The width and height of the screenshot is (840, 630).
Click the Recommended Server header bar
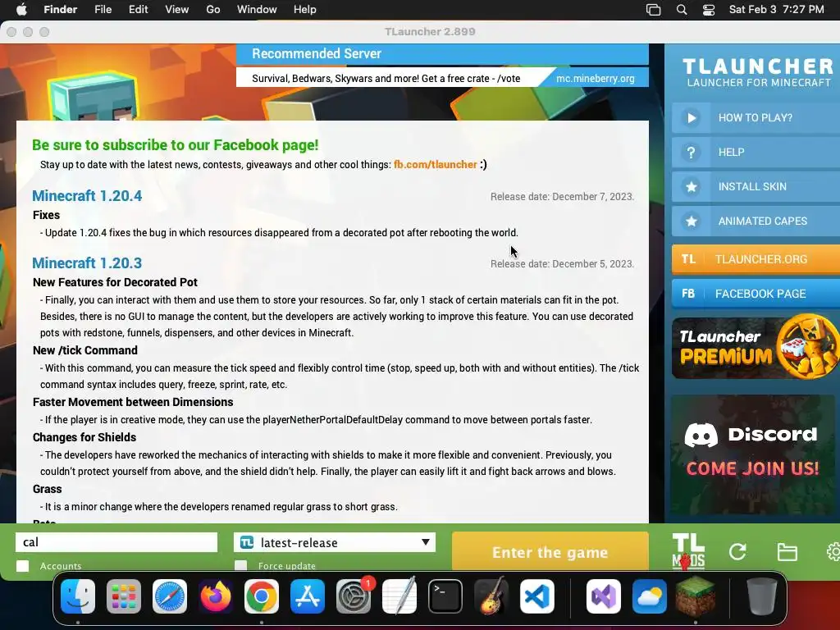(x=442, y=54)
